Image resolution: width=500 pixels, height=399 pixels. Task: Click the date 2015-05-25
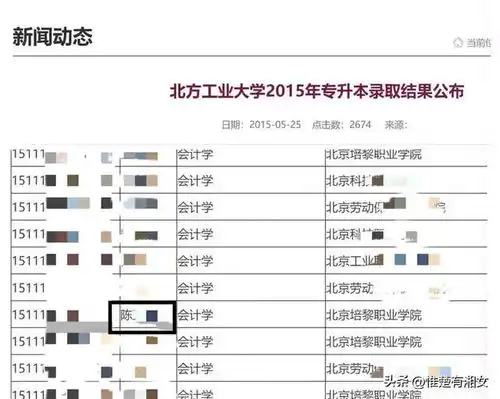(x=275, y=125)
